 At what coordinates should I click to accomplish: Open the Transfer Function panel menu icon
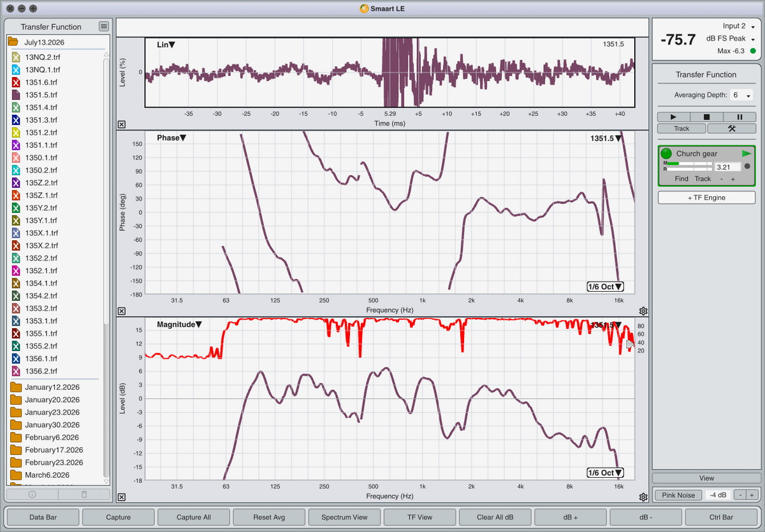pos(104,26)
